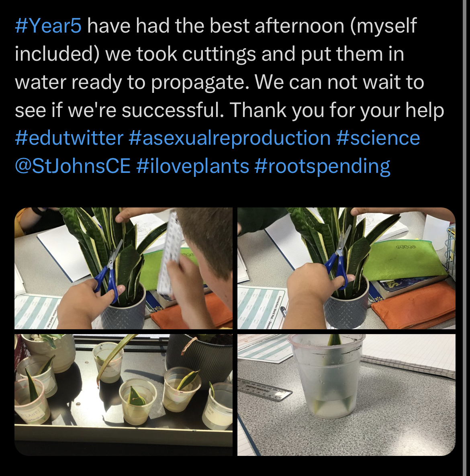Enlarge photo of several cups with cuttings

[x=123, y=395]
